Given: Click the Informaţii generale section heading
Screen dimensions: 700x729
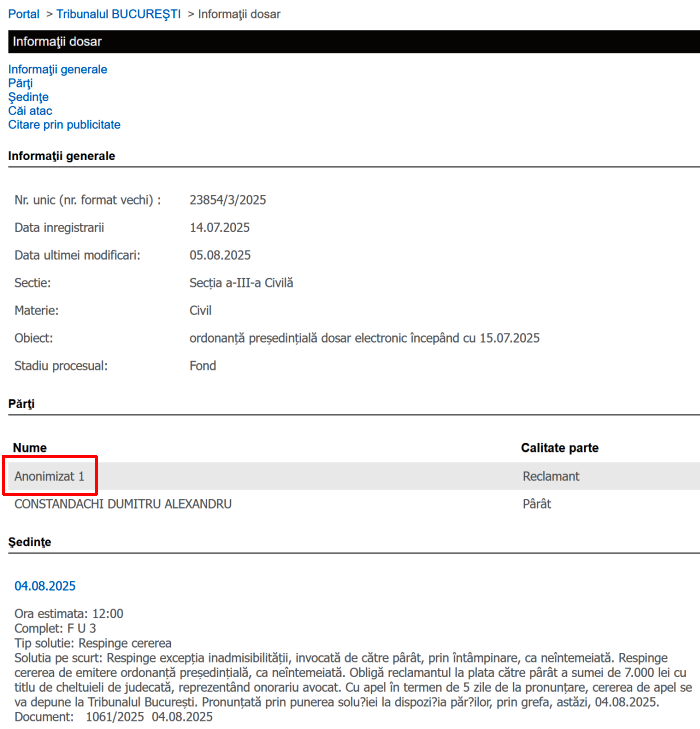Looking at the screenshot, I should pyautogui.click(x=61, y=156).
